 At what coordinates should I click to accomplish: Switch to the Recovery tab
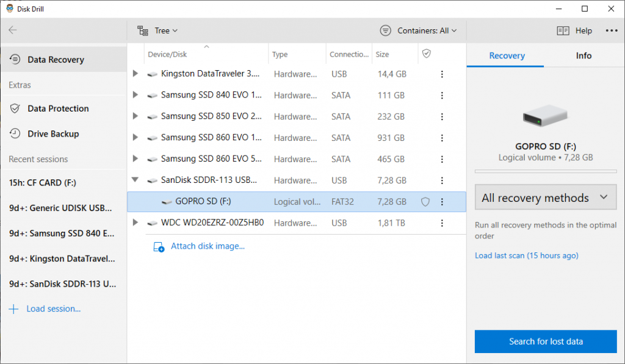coord(507,55)
